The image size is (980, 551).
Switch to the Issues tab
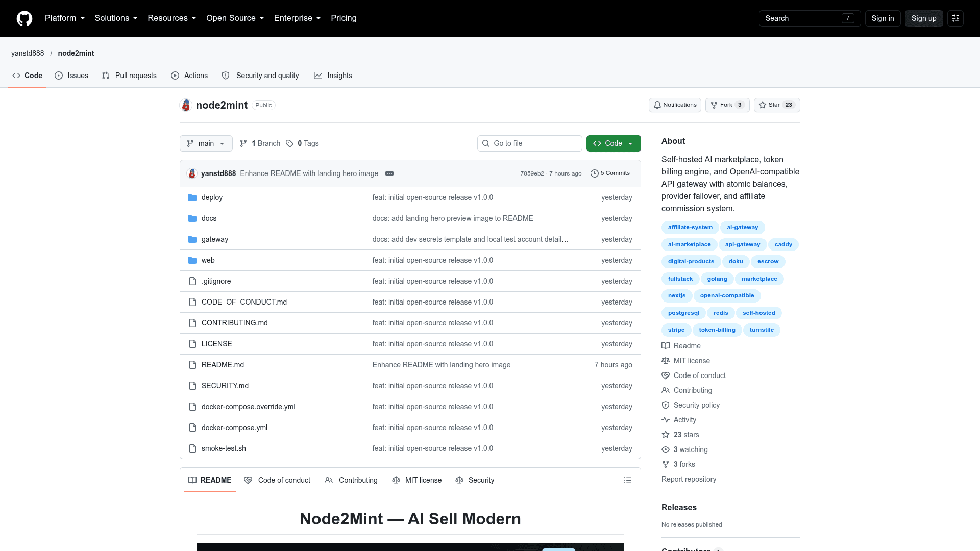71,76
